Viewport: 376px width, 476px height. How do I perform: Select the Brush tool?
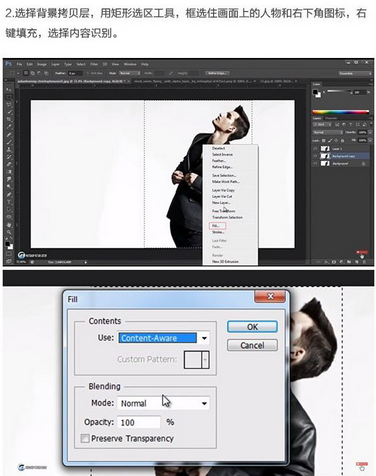[9, 142]
